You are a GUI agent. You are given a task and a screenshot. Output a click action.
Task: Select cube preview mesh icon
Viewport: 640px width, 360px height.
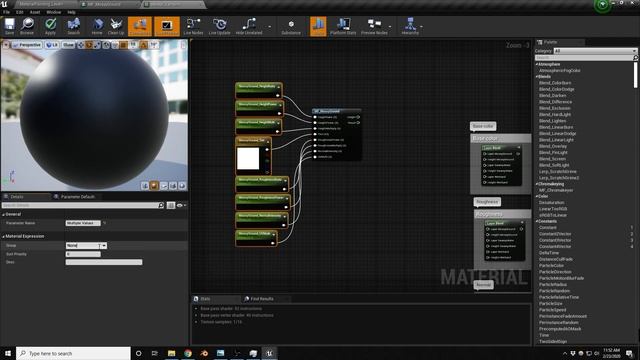pos(173,186)
